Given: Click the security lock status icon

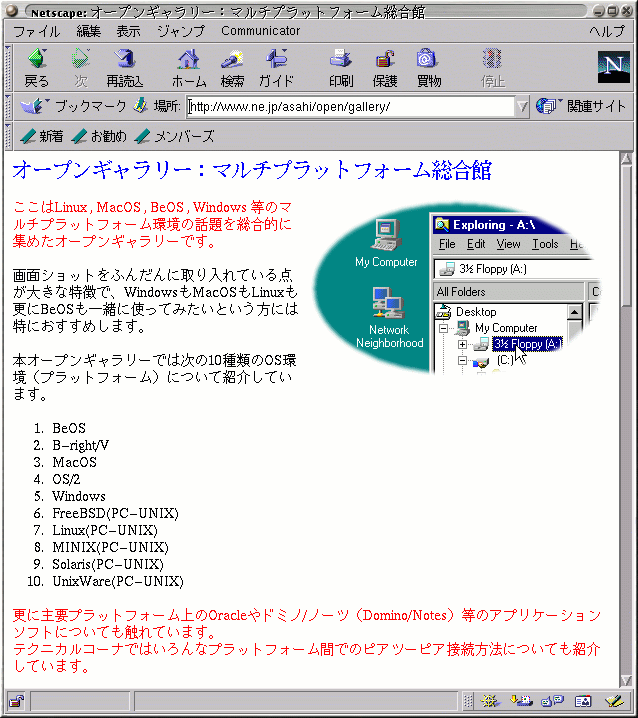Looking at the screenshot, I should [17, 701].
